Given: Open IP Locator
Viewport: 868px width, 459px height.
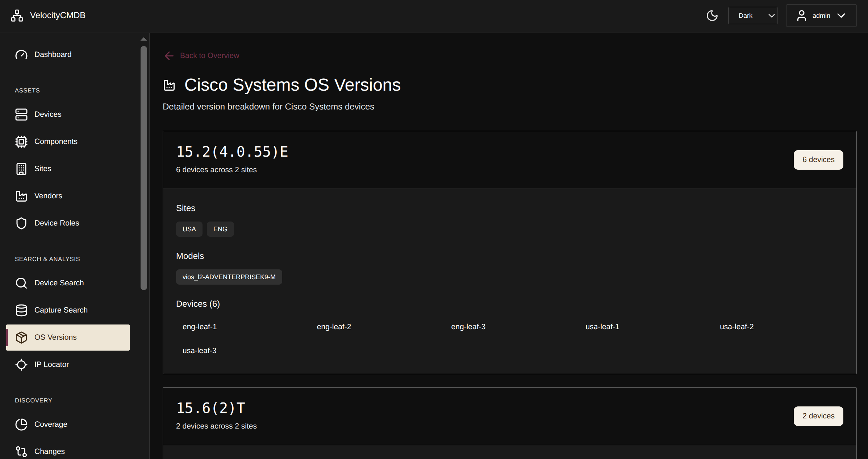Looking at the screenshot, I should 68,365.
